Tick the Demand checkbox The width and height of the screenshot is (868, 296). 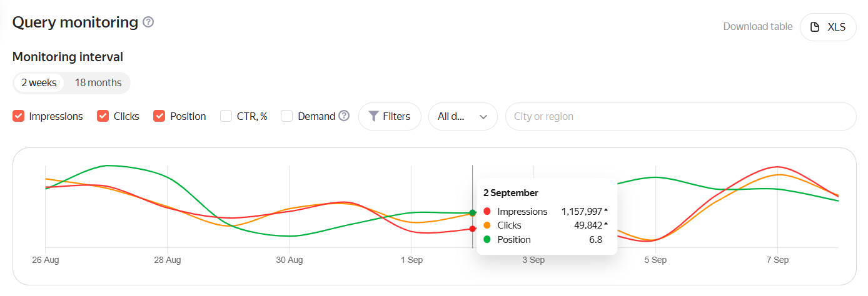click(x=286, y=116)
